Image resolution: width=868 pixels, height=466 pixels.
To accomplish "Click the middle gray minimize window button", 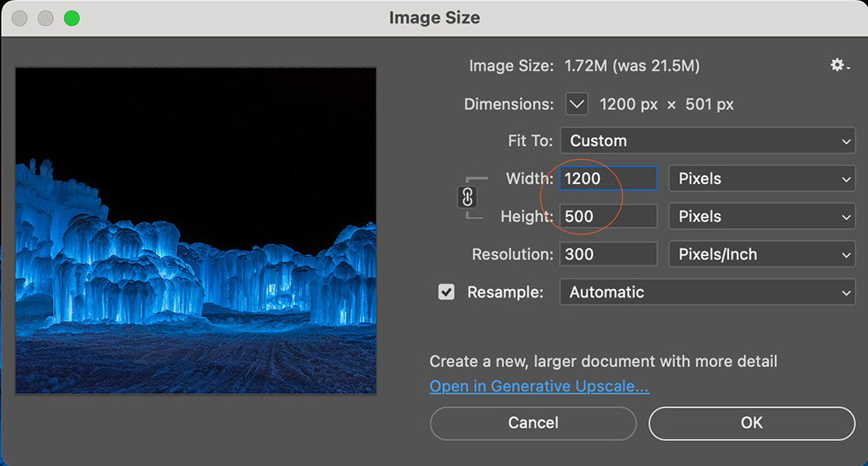I will (45, 18).
